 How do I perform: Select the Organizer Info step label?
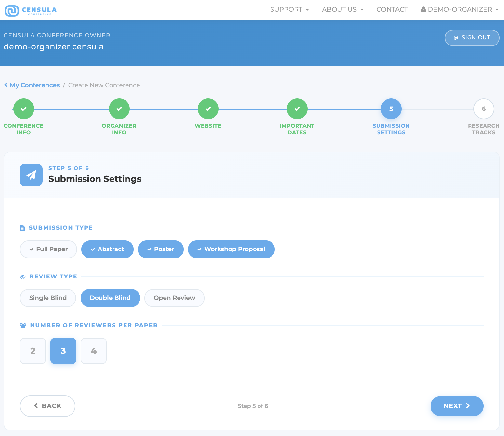click(119, 129)
